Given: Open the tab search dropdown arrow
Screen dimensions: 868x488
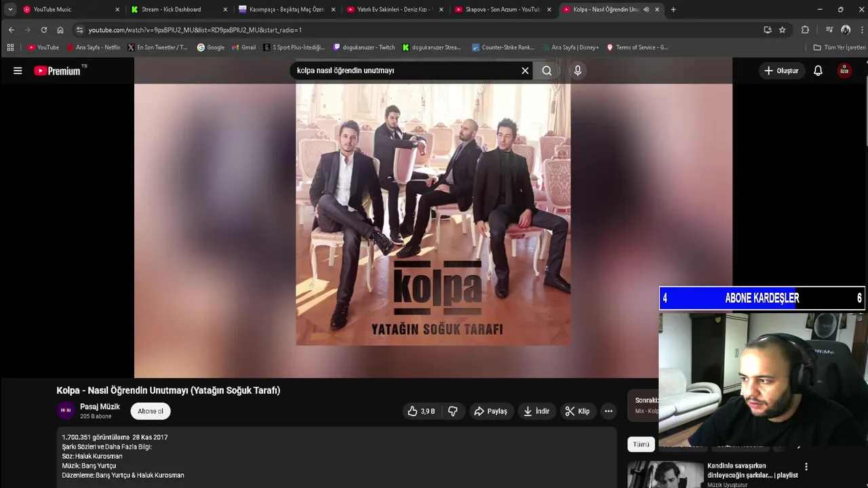Looking at the screenshot, I should click(10, 9).
